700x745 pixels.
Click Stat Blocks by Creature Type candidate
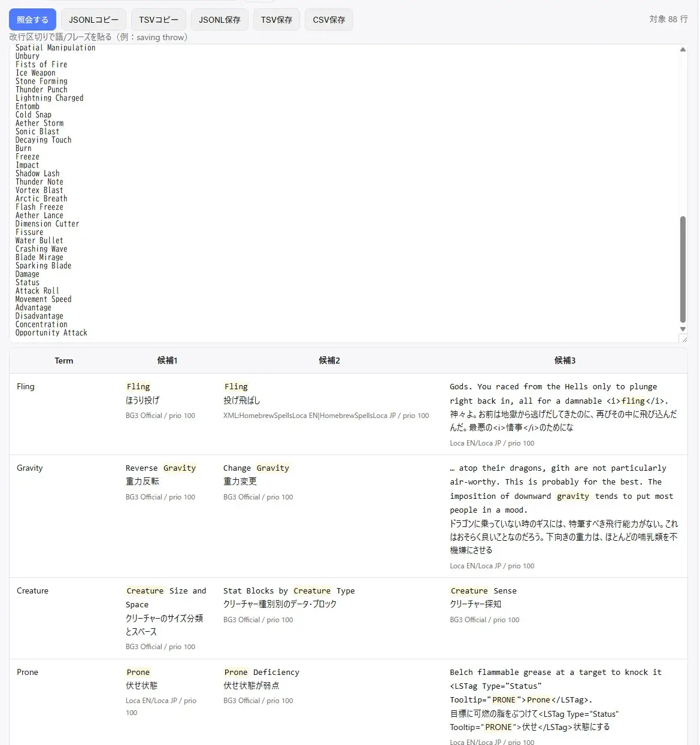[x=289, y=590]
